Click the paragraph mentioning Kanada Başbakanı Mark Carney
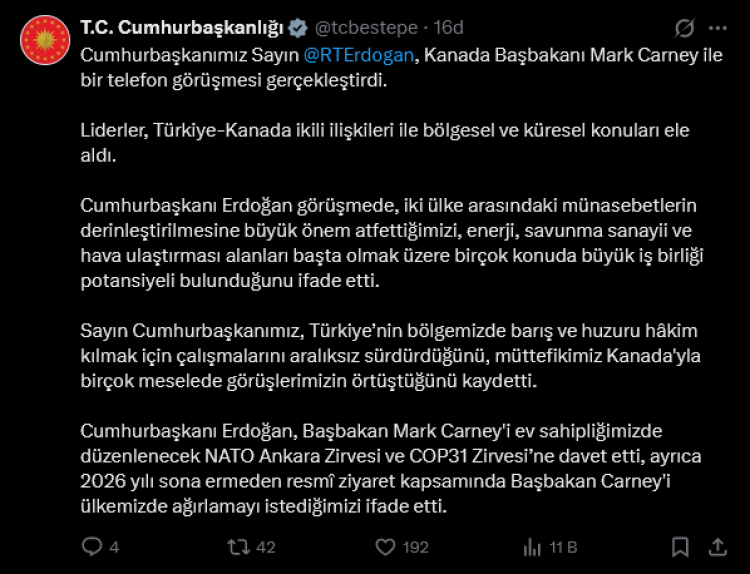The image size is (750, 574). [400, 67]
